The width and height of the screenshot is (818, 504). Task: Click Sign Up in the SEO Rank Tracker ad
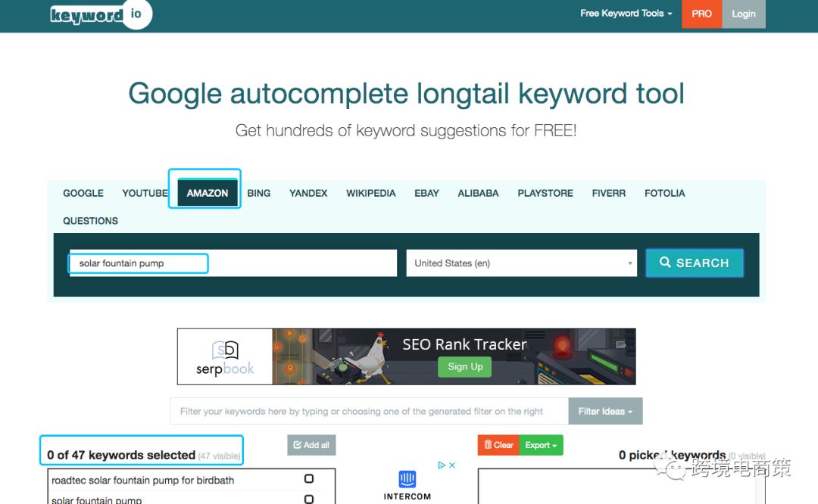click(x=465, y=366)
